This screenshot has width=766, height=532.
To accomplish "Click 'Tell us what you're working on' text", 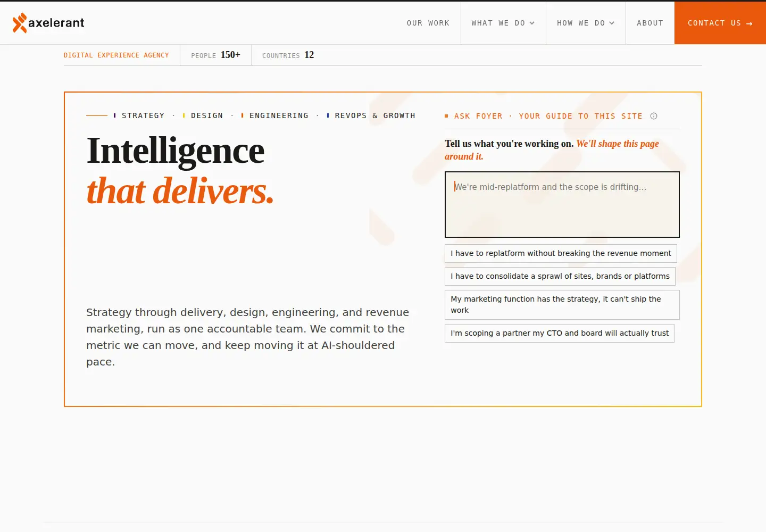I will click(x=509, y=144).
